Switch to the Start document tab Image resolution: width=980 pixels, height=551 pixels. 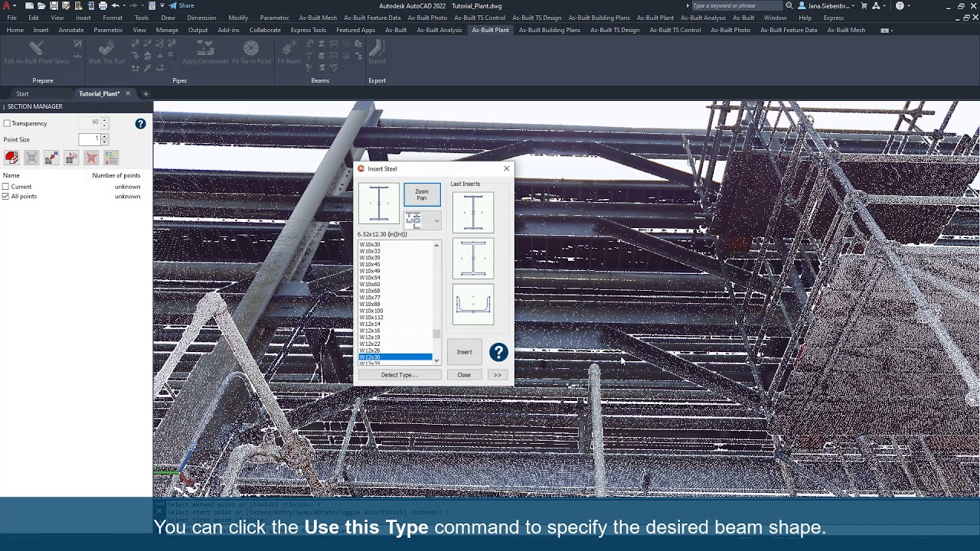[22, 93]
